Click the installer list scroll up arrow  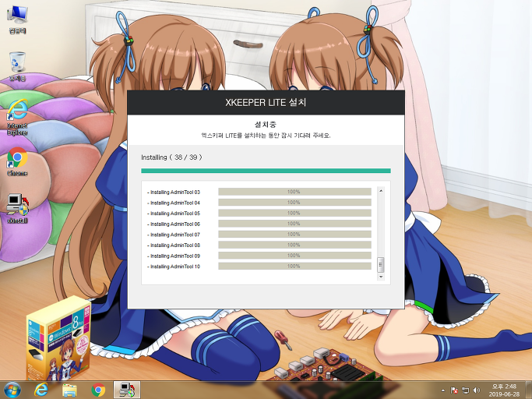click(x=381, y=190)
